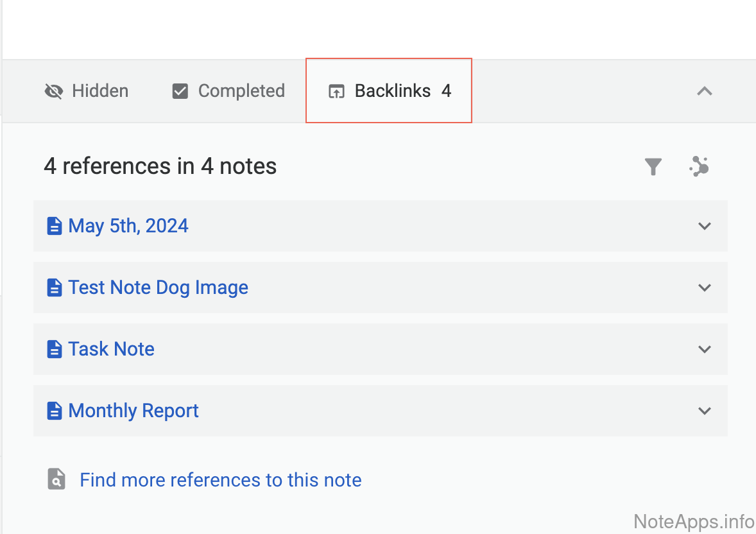
Task: Open the backlinks filter icon
Action: coord(653,167)
